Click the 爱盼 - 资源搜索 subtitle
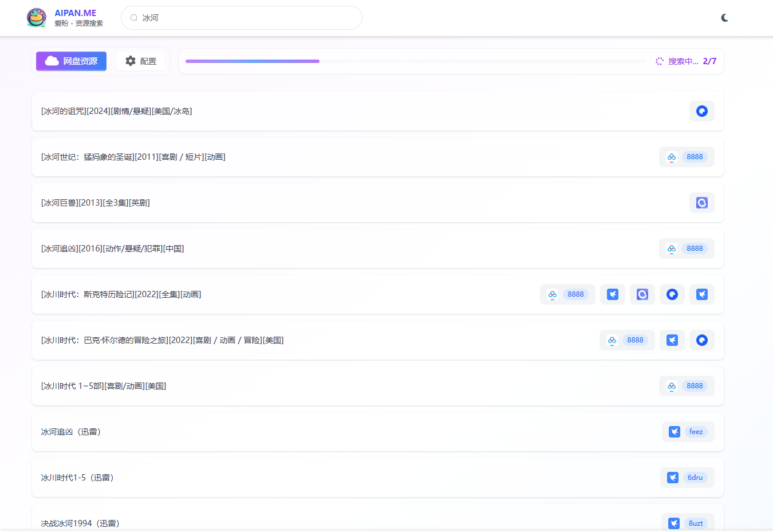 click(79, 23)
